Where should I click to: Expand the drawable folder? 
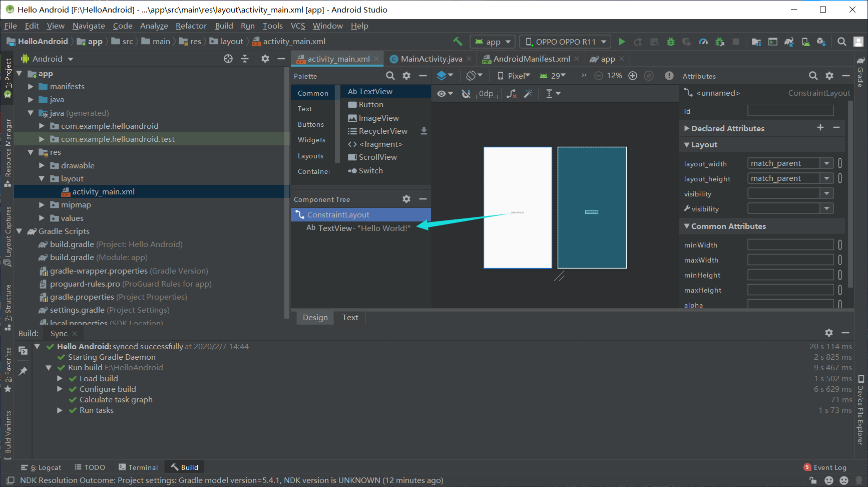pyautogui.click(x=42, y=165)
